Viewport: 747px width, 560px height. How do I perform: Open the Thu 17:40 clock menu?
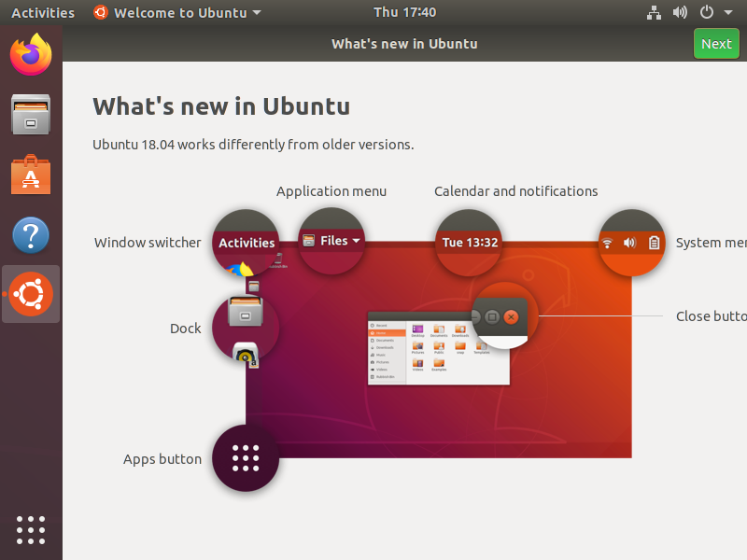pyautogui.click(x=404, y=12)
